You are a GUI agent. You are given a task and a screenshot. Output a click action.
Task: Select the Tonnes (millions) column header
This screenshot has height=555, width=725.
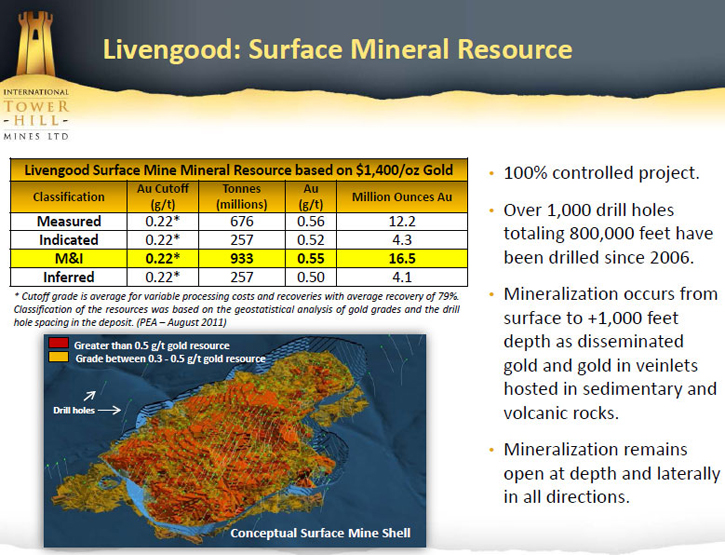(242, 197)
